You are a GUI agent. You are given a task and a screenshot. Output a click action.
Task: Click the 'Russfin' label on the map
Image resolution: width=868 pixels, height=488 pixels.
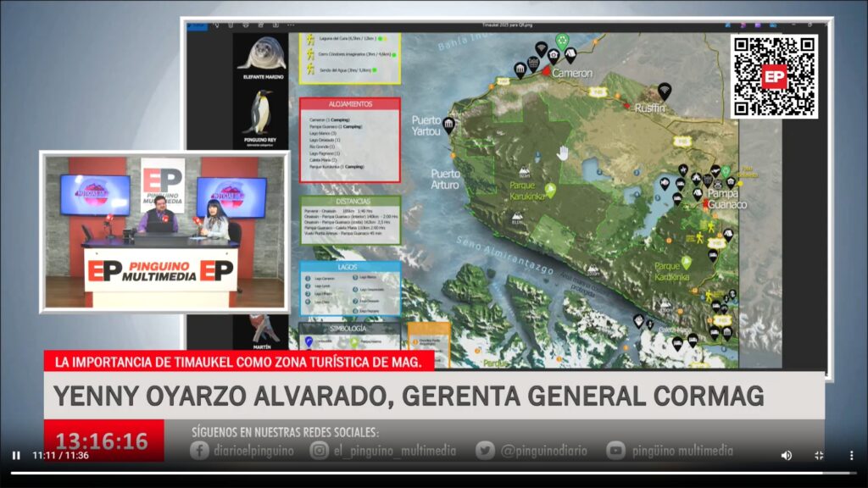pos(649,108)
